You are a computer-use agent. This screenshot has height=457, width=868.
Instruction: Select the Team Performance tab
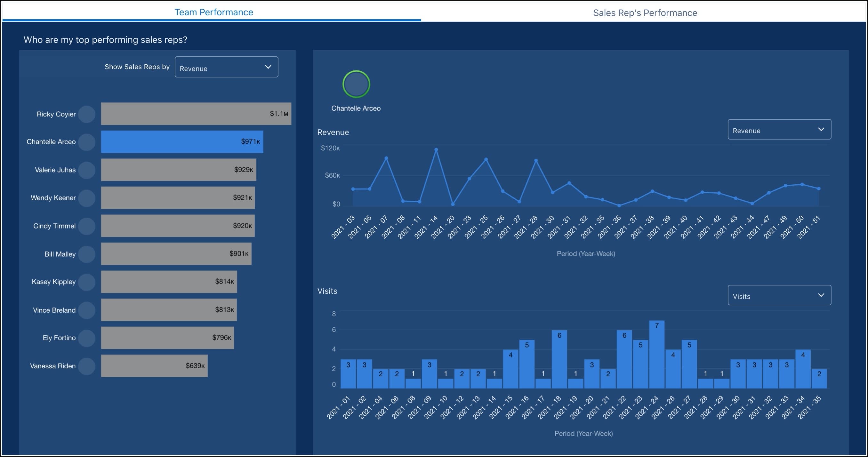tap(213, 12)
